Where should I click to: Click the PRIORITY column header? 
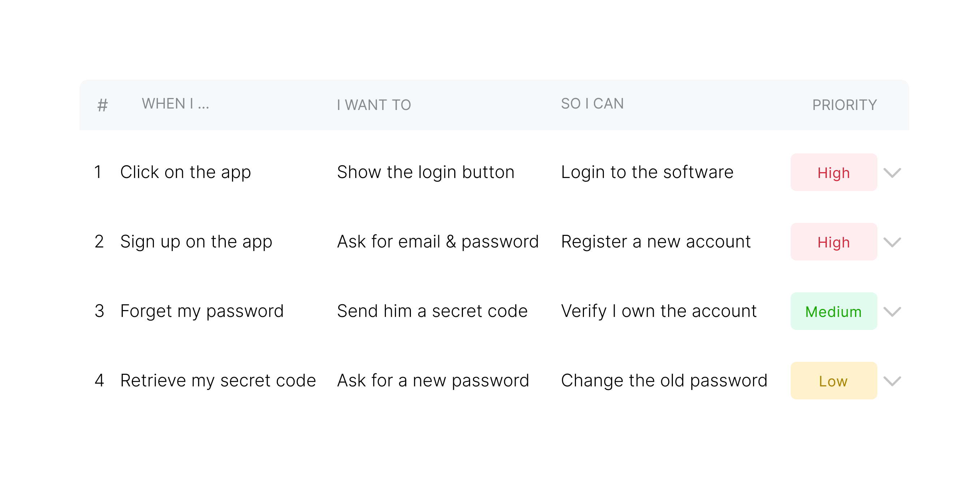tap(844, 105)
